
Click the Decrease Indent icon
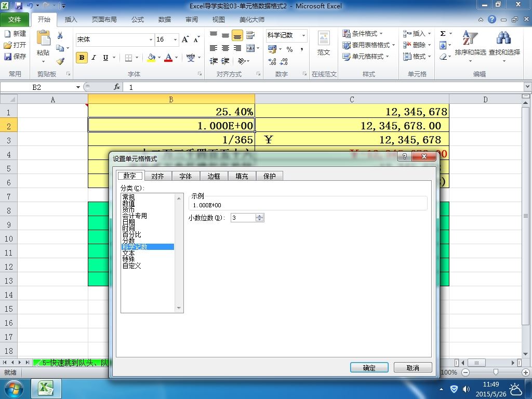[x=214, y=61]
